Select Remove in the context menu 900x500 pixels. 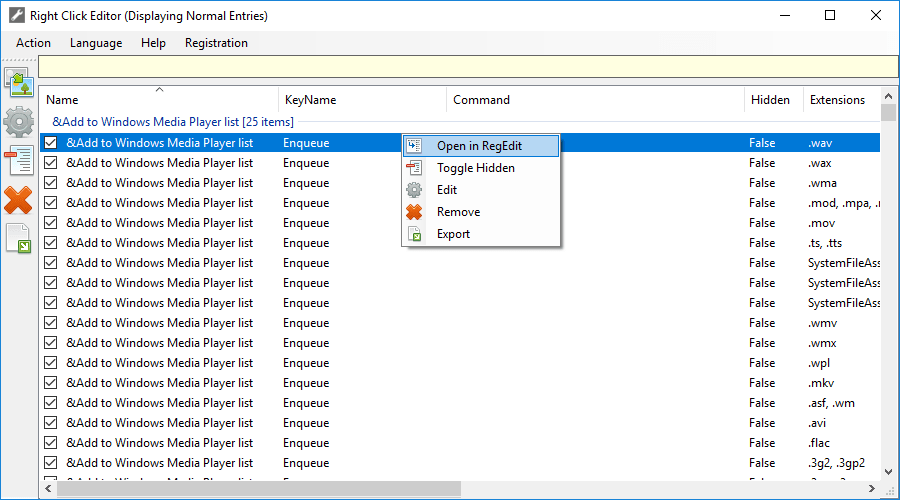click(481, 212)
